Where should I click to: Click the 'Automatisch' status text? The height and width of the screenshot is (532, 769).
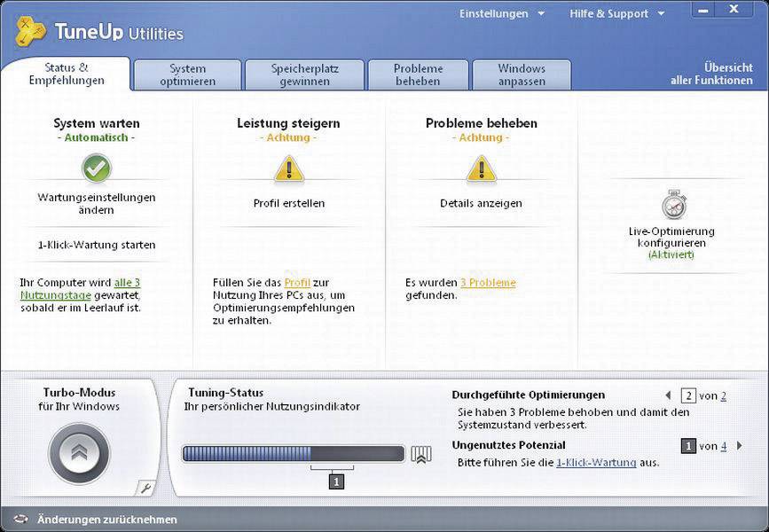pos(96,137)
